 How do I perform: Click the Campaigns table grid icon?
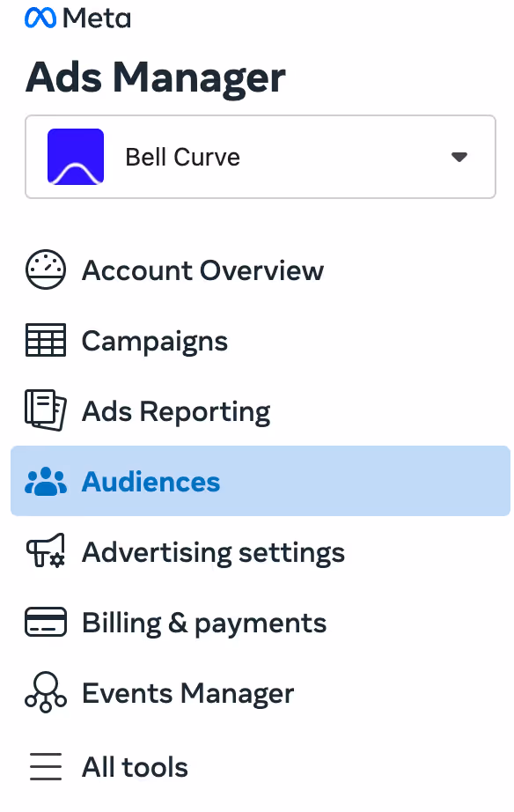coord(46,340)
